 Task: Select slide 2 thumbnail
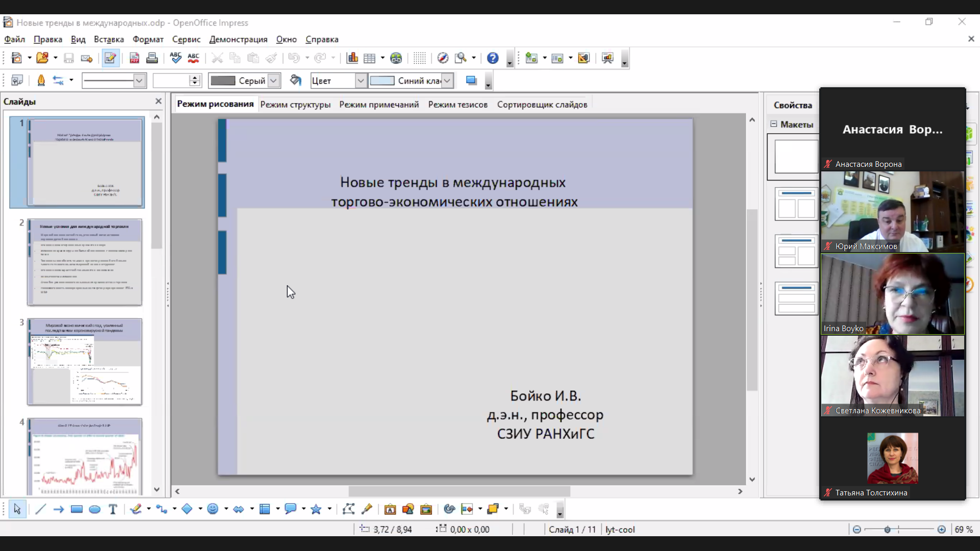(x=85, y=262)
